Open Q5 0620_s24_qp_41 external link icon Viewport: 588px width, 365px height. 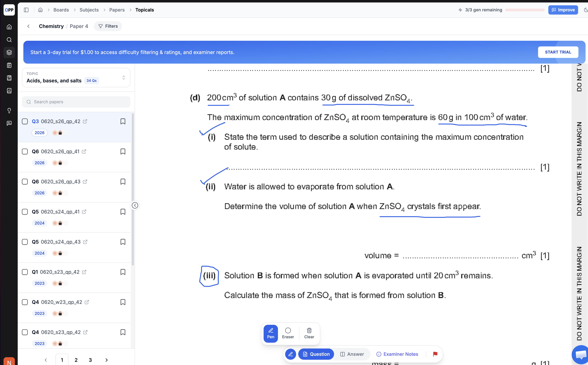pos(84,212)
